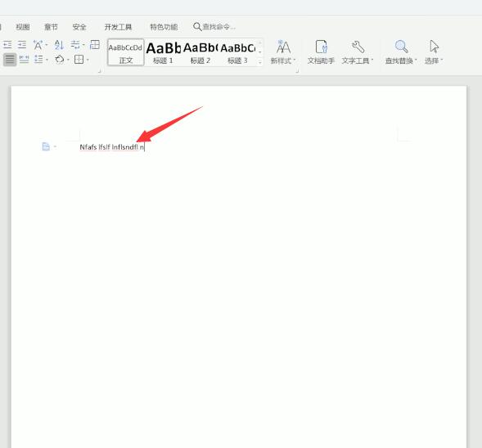Click the increase indent icon

point(22,45)
